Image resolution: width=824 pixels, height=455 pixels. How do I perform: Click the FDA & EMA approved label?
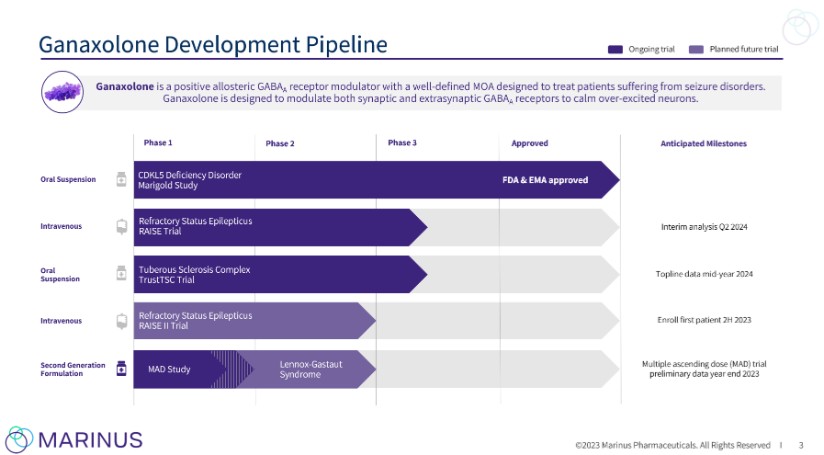pyautogui.click(x=545, y=180)
